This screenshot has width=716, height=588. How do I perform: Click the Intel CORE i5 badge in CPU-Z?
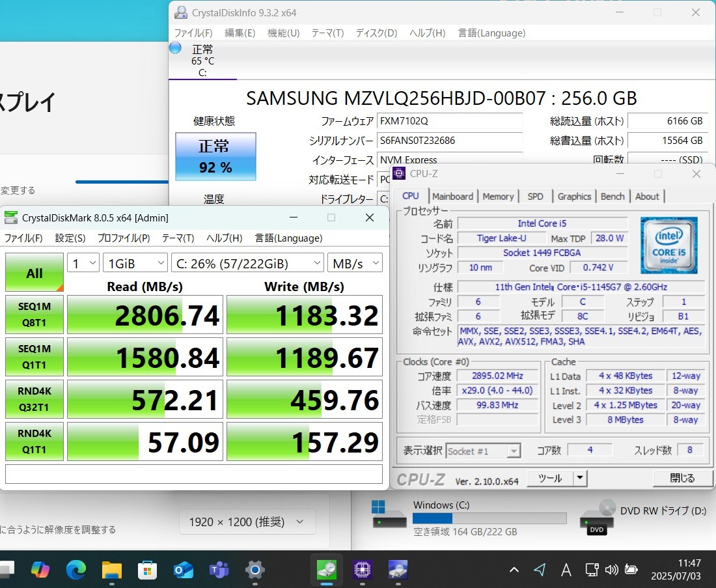coord(669,244)
